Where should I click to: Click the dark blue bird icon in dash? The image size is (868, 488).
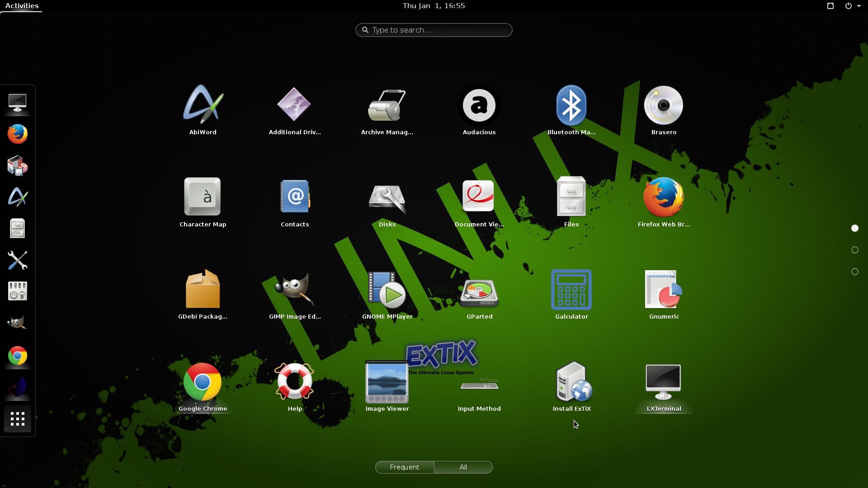(18, 387)
